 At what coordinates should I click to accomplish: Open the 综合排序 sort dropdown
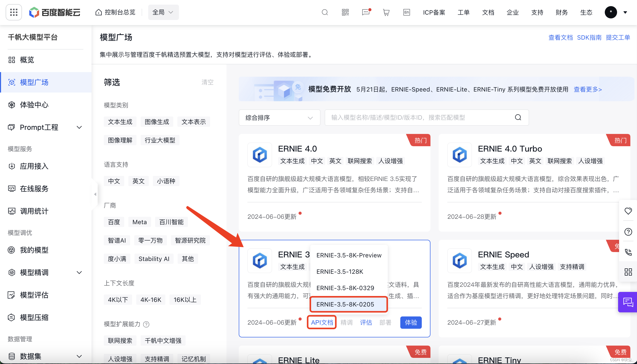click(279, 118)
